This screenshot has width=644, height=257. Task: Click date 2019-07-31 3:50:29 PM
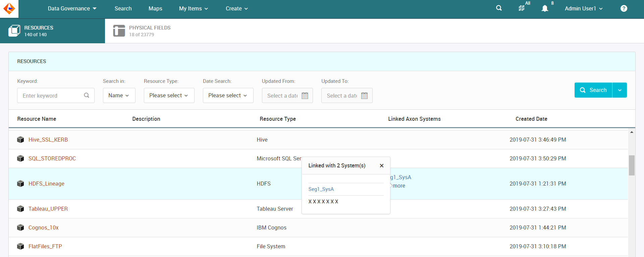[538, 158]
